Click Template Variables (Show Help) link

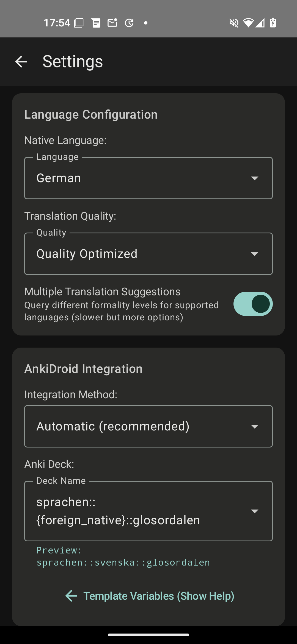click(159, 596)
